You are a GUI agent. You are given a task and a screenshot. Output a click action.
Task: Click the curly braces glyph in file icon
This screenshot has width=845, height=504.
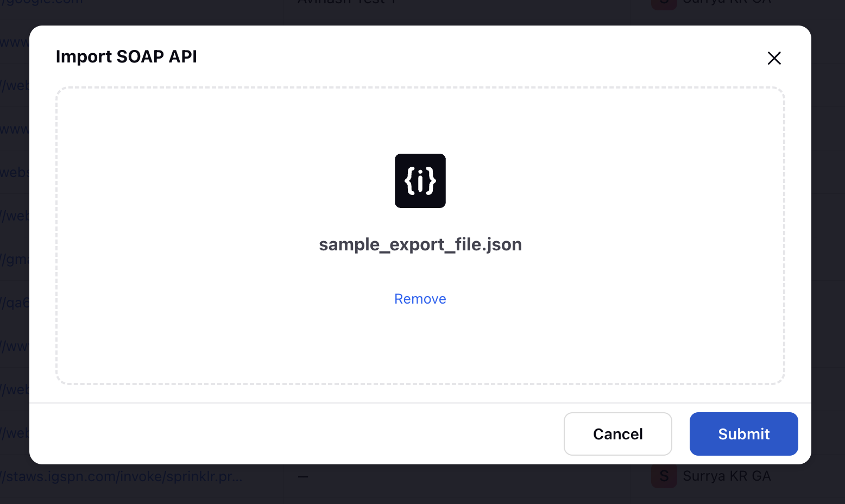pos(420,181)
